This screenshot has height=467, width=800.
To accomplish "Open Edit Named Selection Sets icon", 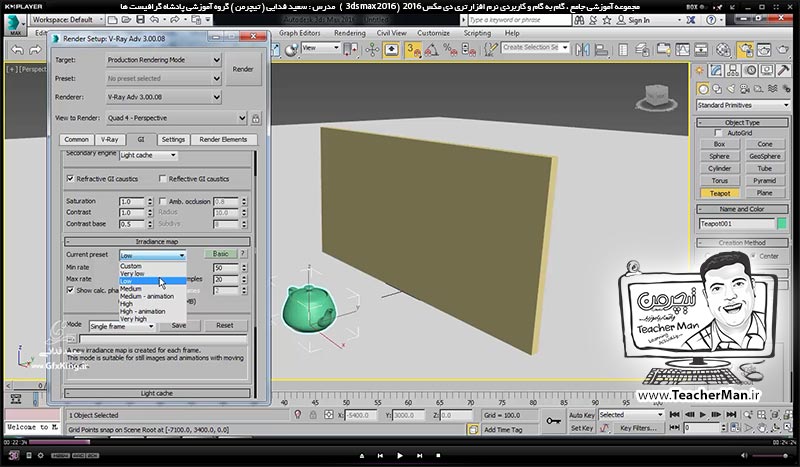I will point(490,50).
